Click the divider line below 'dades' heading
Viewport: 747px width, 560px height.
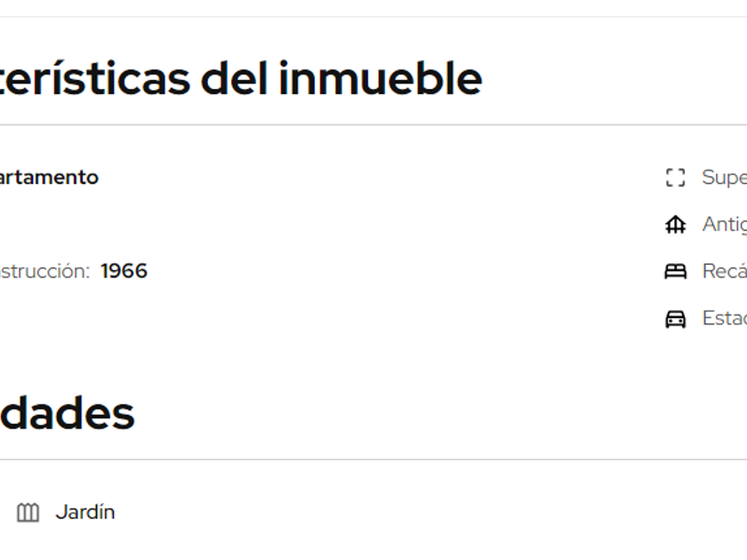coord(373,460)
